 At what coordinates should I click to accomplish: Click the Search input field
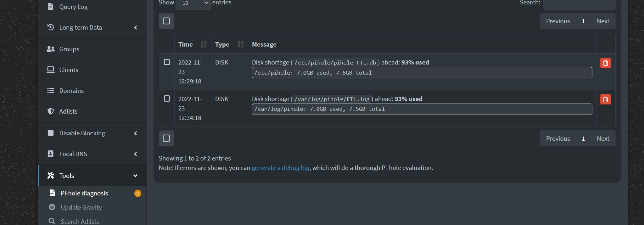coord(579,3)
